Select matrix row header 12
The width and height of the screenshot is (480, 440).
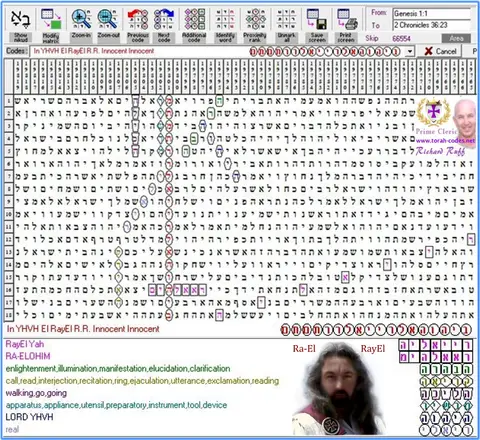[9, 239]
